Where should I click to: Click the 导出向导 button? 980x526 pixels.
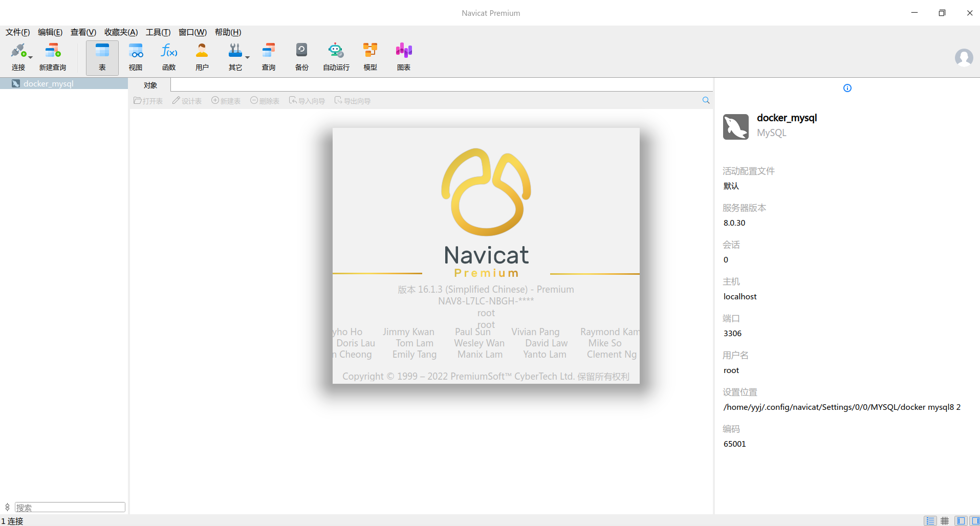(353, 101)
